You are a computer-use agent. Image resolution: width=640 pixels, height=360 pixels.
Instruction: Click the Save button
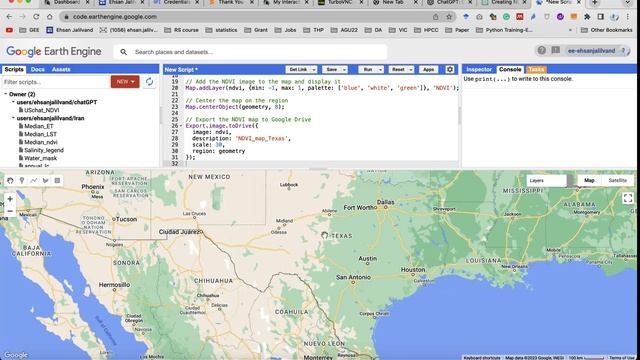(331, 70)
